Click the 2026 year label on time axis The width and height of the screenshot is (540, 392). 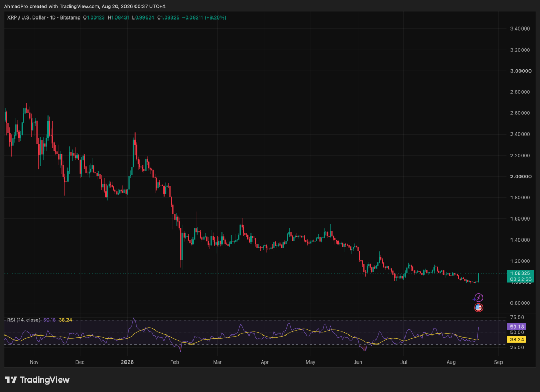[128, 362]
